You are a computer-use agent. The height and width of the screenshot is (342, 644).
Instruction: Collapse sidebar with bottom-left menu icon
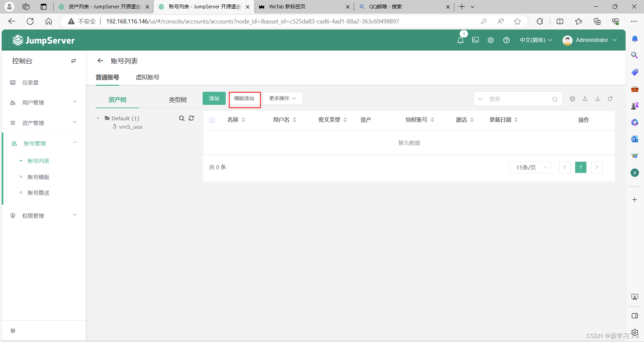(13, 331)
